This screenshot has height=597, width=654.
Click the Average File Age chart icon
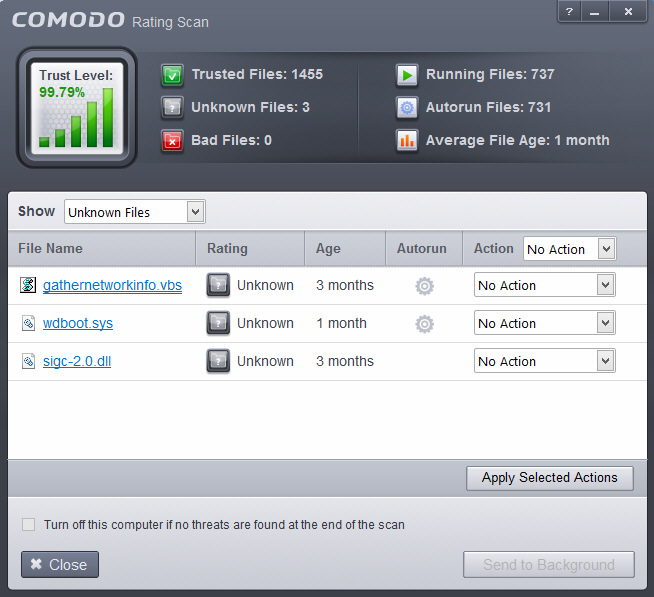click(x=407, y=141)
